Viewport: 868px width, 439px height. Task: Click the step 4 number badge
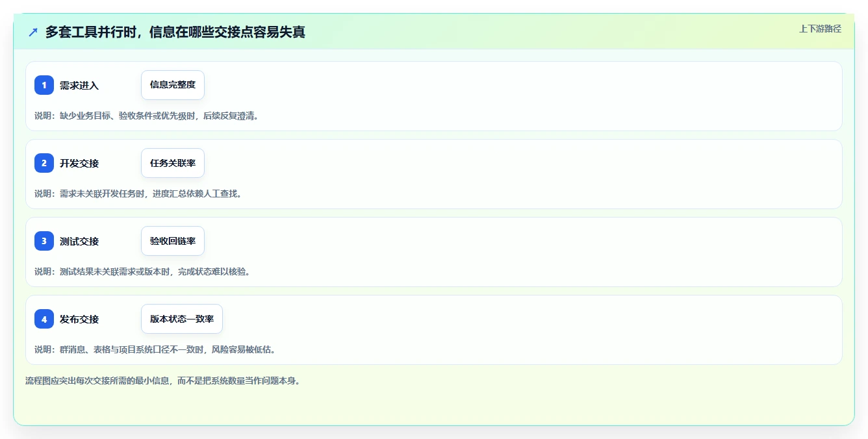[x=44, y=319]
